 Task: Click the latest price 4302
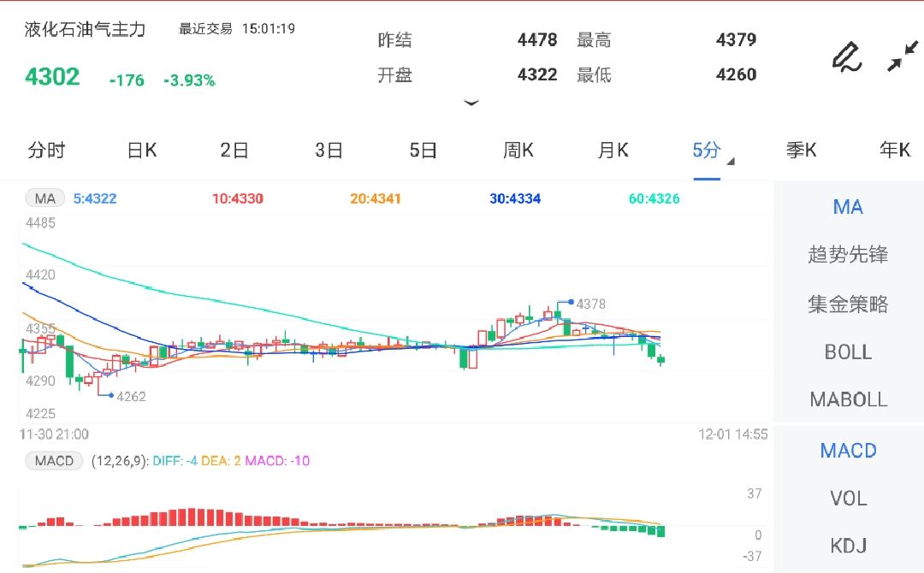(x=52, y=77)
